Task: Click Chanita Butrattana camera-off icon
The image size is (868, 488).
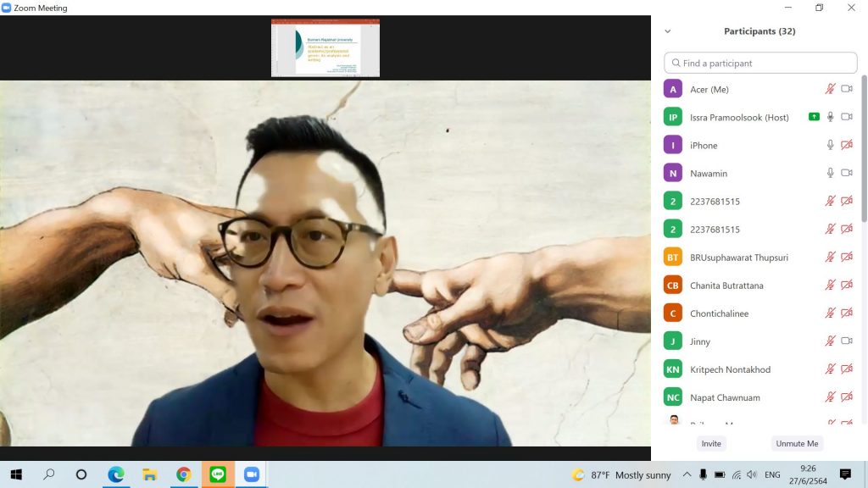Action: tap(847, 285)
